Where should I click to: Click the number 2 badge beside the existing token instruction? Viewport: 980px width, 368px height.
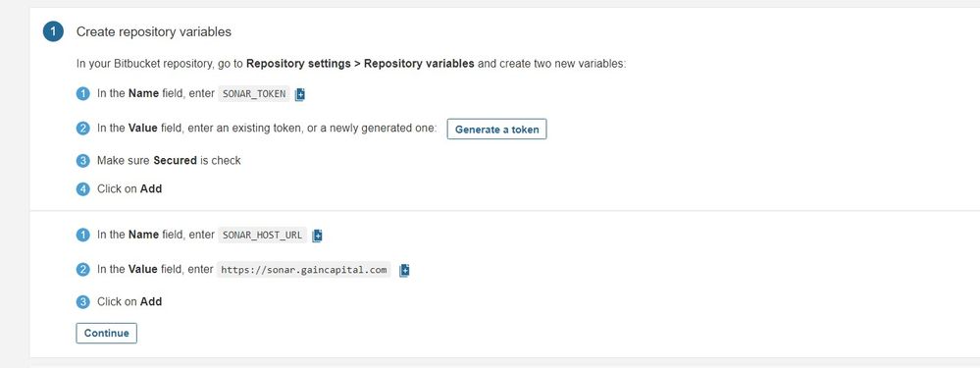[82, 129]
